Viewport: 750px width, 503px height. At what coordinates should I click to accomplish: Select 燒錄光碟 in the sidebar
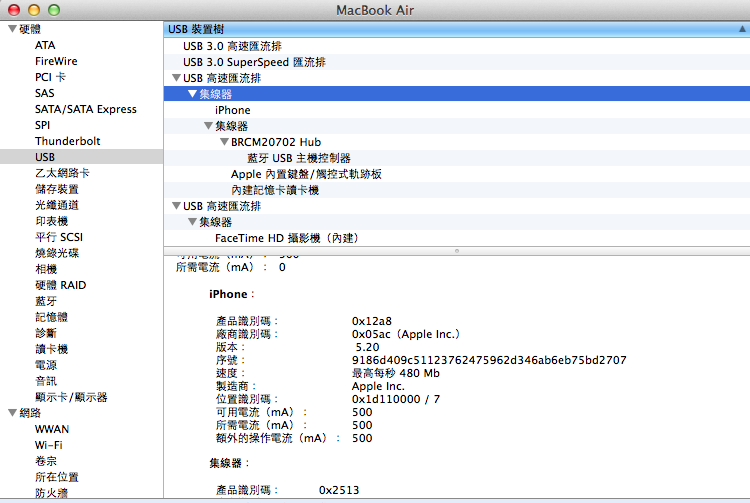pyautogui.click(x=56, y=253)
